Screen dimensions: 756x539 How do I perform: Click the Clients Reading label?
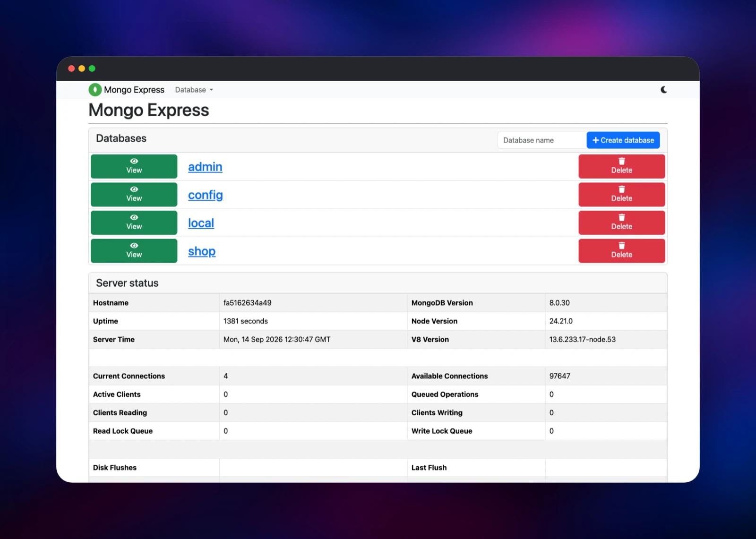[x=120, y=413]
